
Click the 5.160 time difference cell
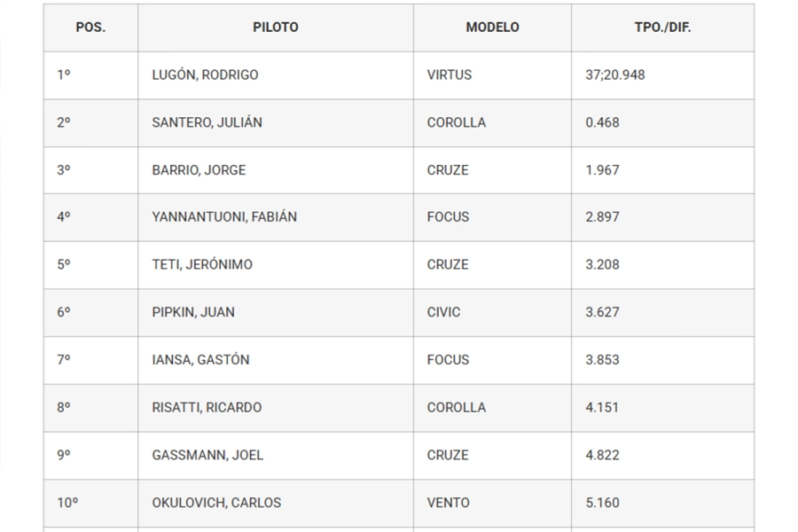click(x=602, y=503)
